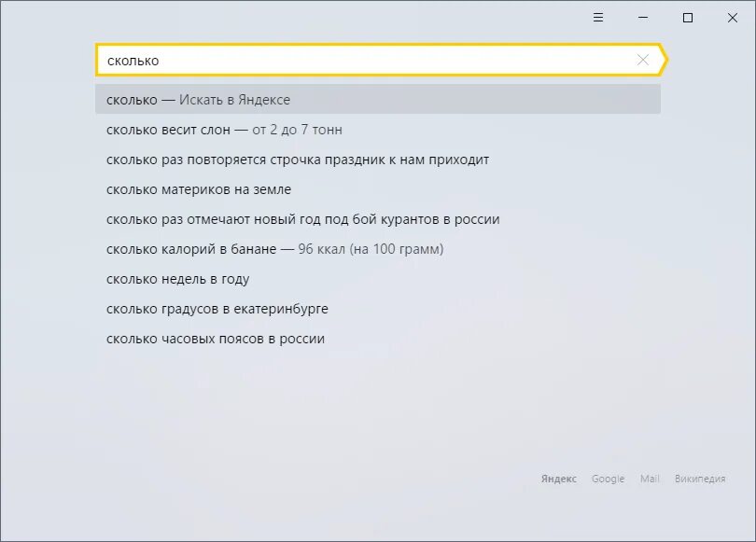Switch search engine to Википедия
This screenshot has height=542, width=756.
click(700, 479)
